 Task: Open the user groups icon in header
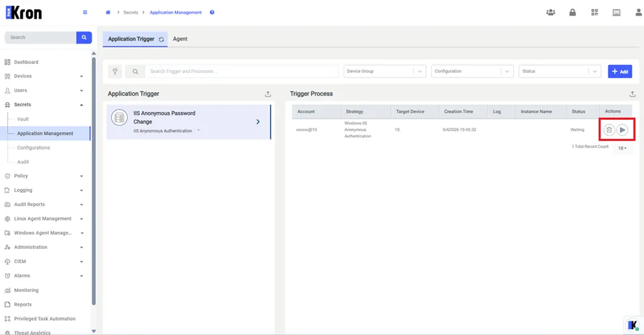pyautogui.click(x=551, y=12)
